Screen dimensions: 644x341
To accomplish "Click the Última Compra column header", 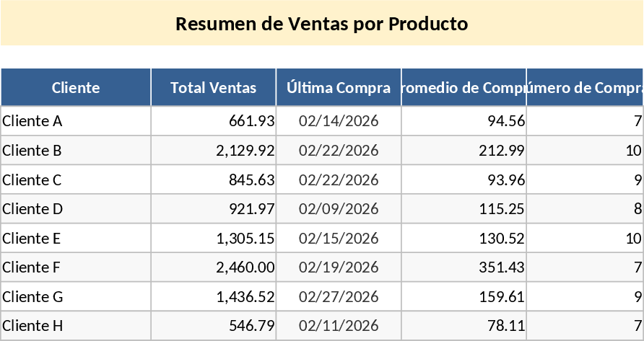I will coord(339,88).
